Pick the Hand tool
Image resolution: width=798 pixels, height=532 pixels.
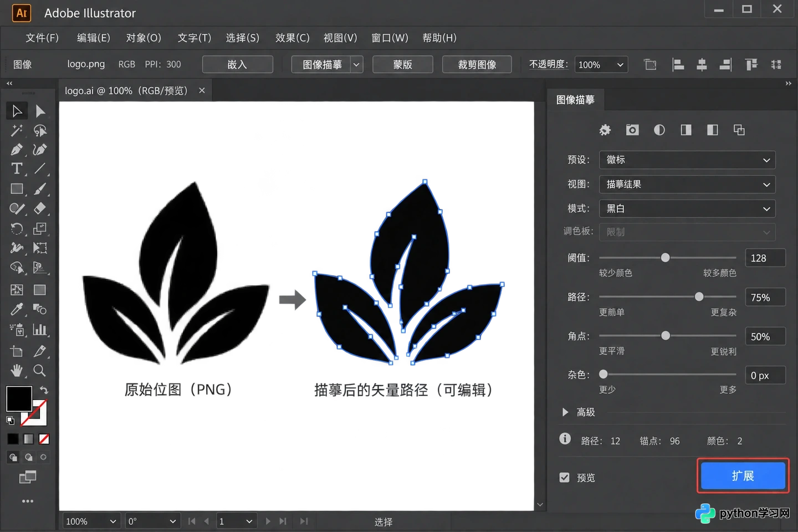tap(17, 370)
